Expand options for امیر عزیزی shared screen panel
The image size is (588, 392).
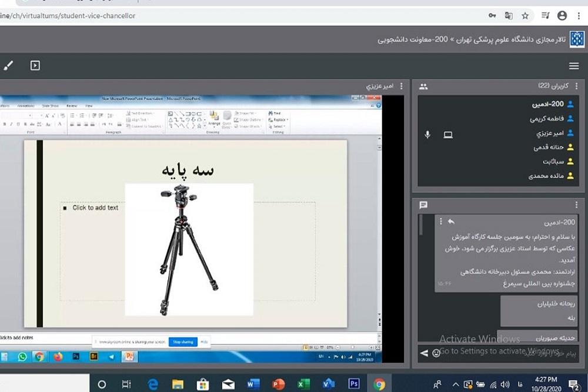click(x=402, y=86)
